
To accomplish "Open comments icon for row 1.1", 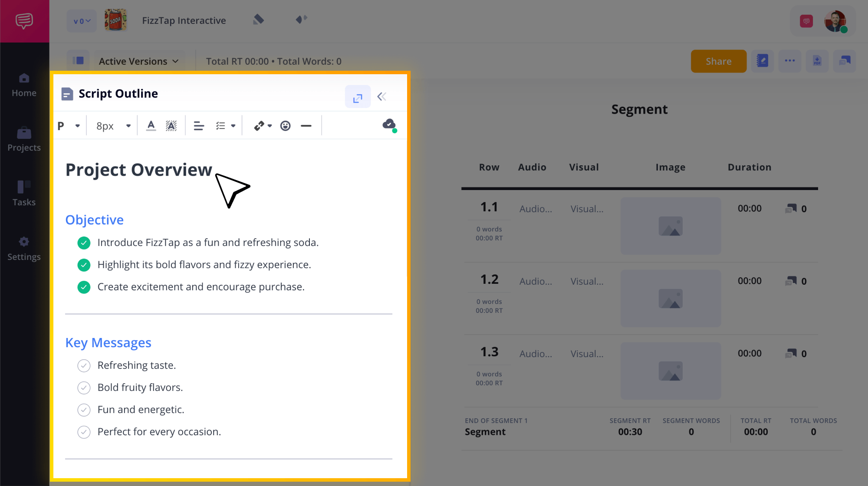I will pyautogui.click(x=791, y=209).
